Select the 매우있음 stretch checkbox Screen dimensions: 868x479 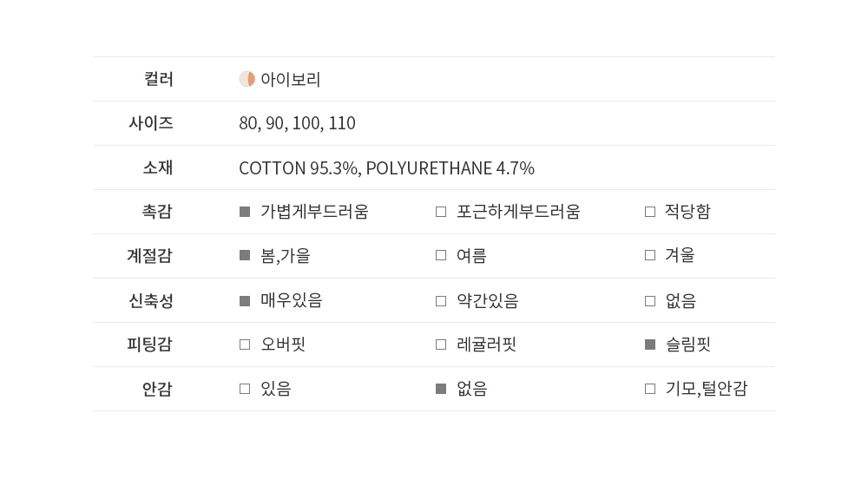245,301
